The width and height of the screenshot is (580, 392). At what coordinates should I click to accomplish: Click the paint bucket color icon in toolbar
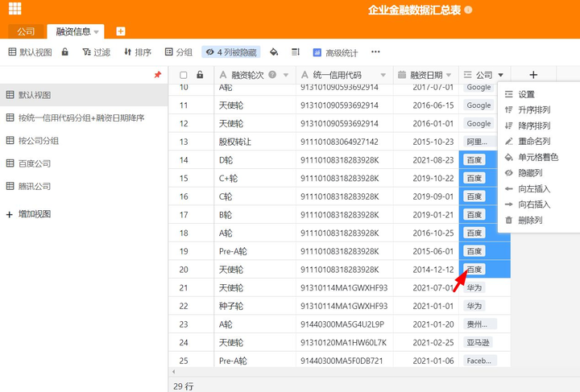(x=274, y=52)
